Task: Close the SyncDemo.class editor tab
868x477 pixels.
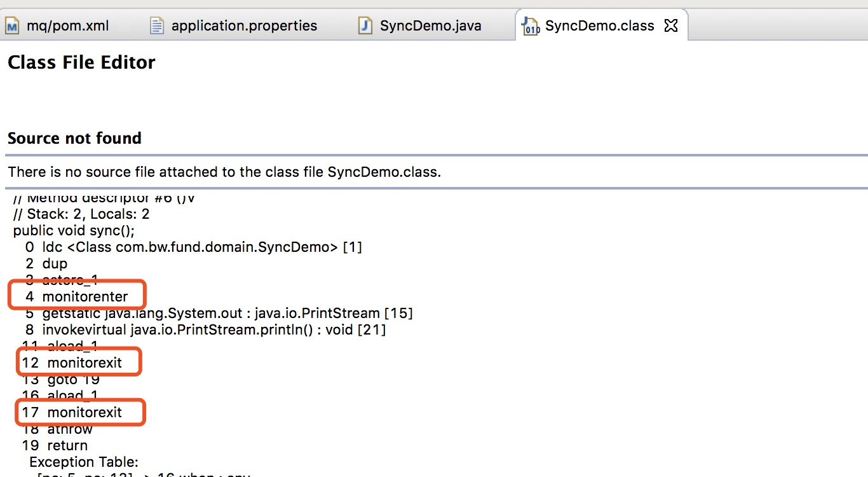Action: coord(670,25)
